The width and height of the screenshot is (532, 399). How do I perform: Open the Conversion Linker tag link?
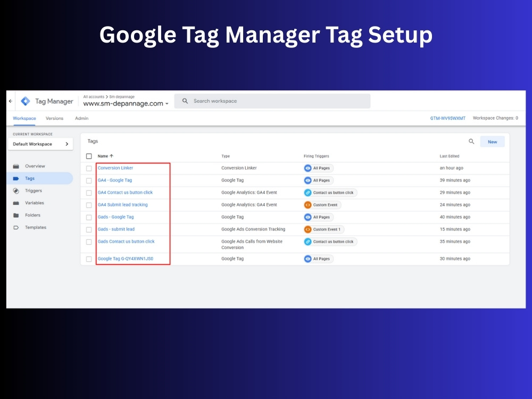point(115,168)
